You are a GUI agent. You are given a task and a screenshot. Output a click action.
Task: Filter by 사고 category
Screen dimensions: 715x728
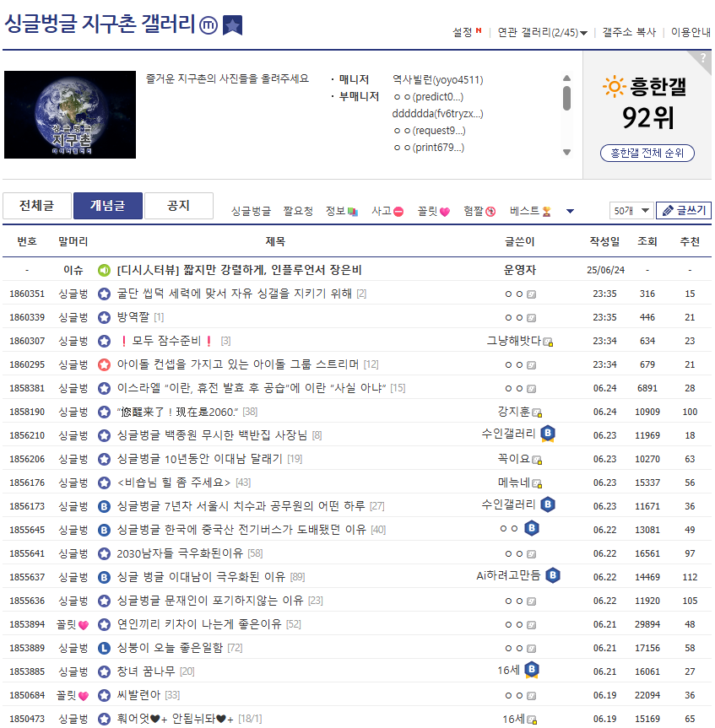pyautogui.click(x=387, y=211)
